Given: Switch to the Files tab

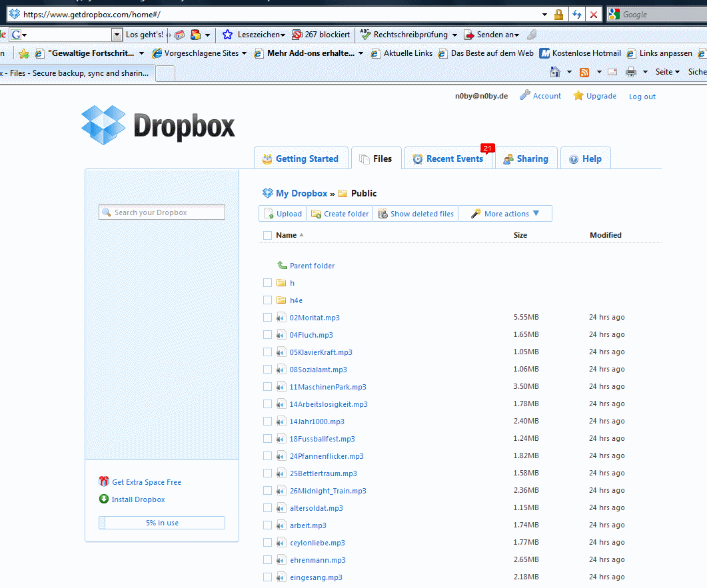Looking at the screenshot, I should [376, 158].
